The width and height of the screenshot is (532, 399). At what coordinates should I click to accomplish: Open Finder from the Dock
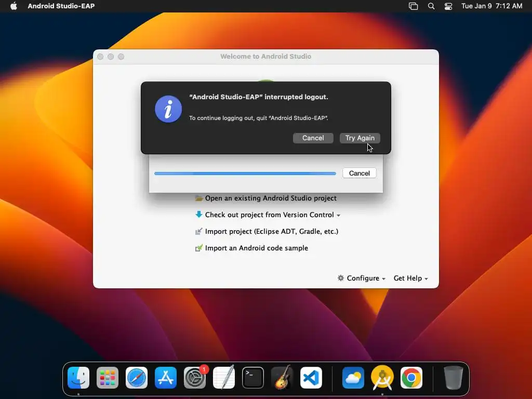pyautogui.click(x=78, y=378)
